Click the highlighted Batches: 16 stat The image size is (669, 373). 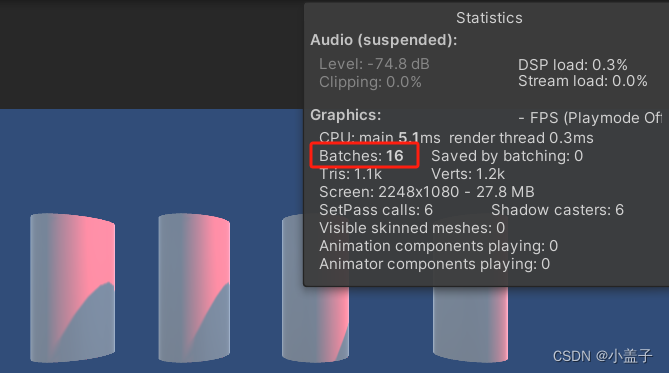[x=361, y=156]
